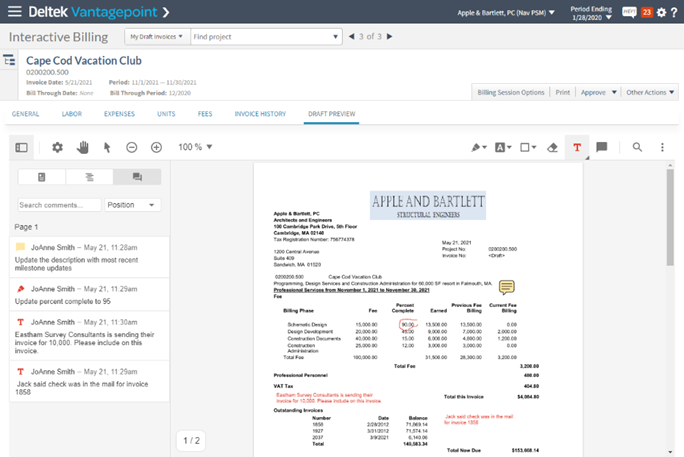Click the zoom in plus icon
Screen dimensions: 684x457
pos(156,147)
